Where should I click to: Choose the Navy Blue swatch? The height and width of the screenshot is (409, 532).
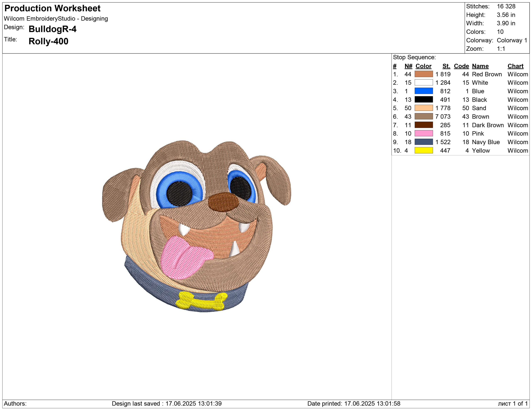[424, 142]
